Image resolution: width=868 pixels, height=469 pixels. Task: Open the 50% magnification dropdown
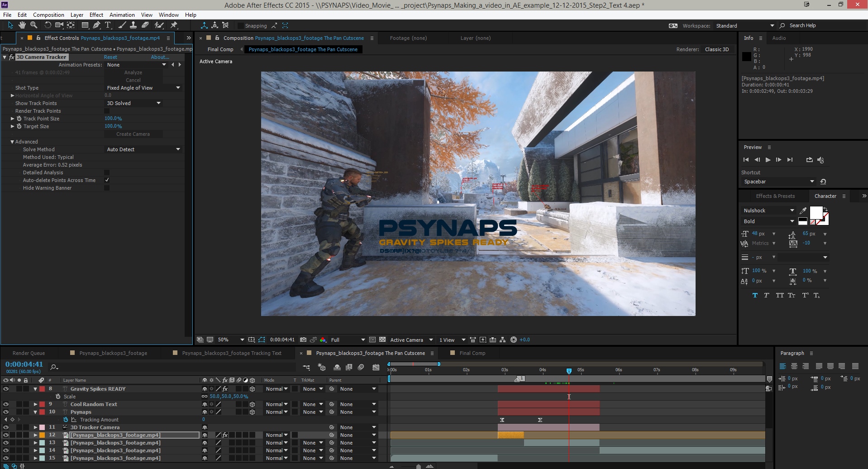click(x=231, y=340)
